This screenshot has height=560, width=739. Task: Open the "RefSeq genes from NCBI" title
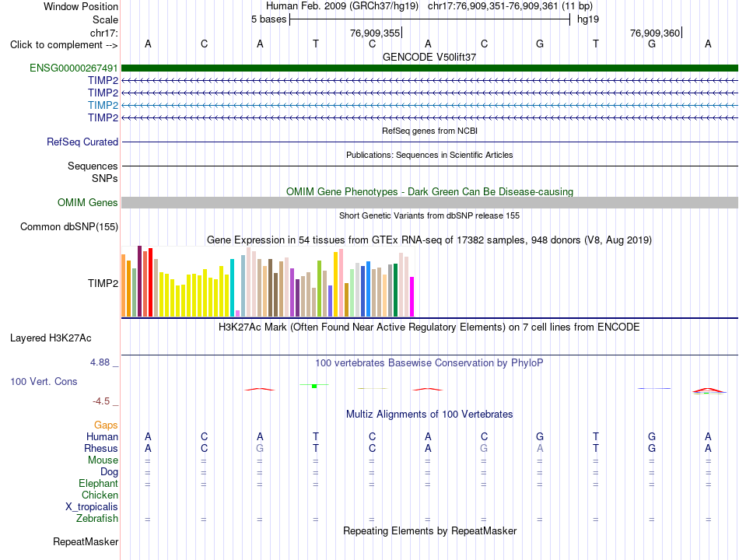(429, 131)
